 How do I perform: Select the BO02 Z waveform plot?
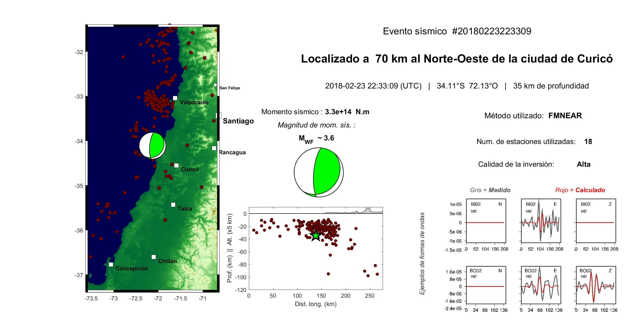tap(596, 285)
